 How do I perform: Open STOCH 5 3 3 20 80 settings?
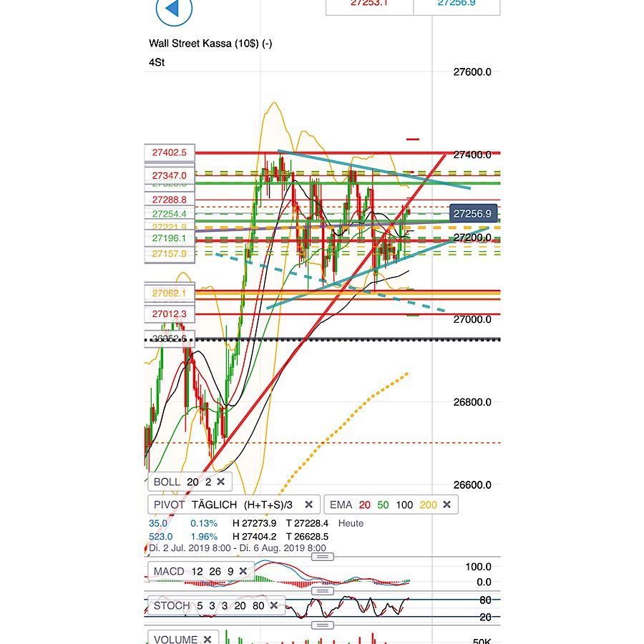pyautogui.click(x=208, y=605)
